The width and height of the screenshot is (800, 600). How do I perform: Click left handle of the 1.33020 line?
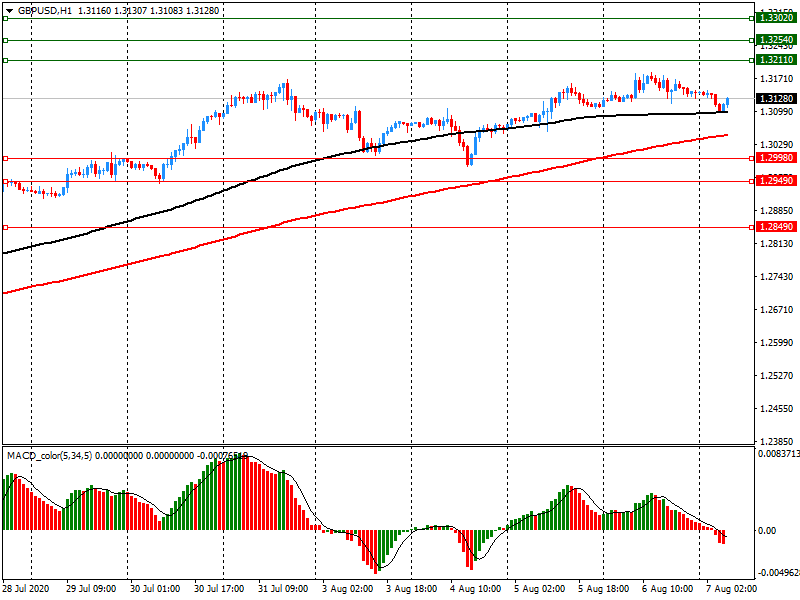coord(6,18)
